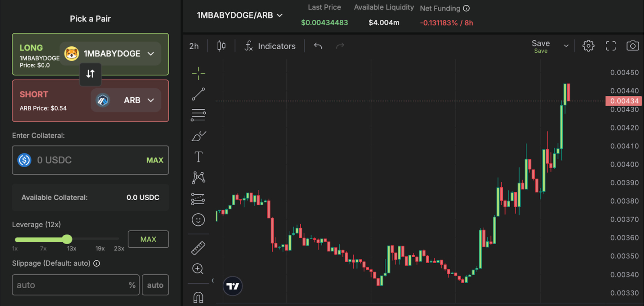Click the Save chart layout button
Image resolution: width=644 pixels, height=306 pixels.
pos(541,46)
